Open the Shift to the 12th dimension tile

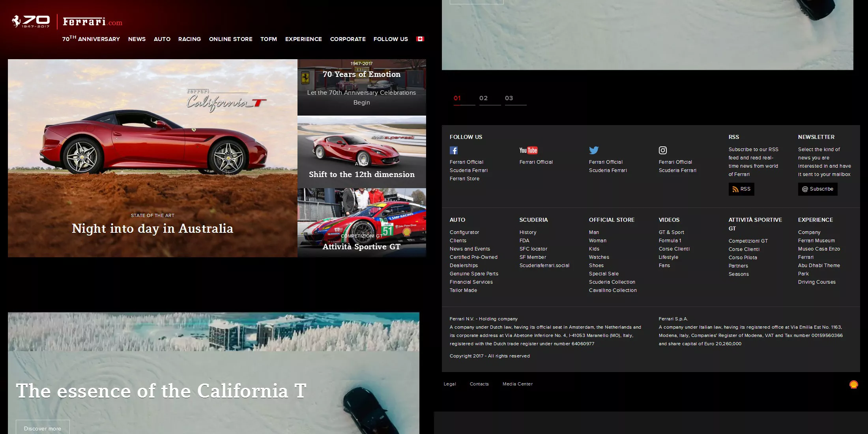(362, 152)
